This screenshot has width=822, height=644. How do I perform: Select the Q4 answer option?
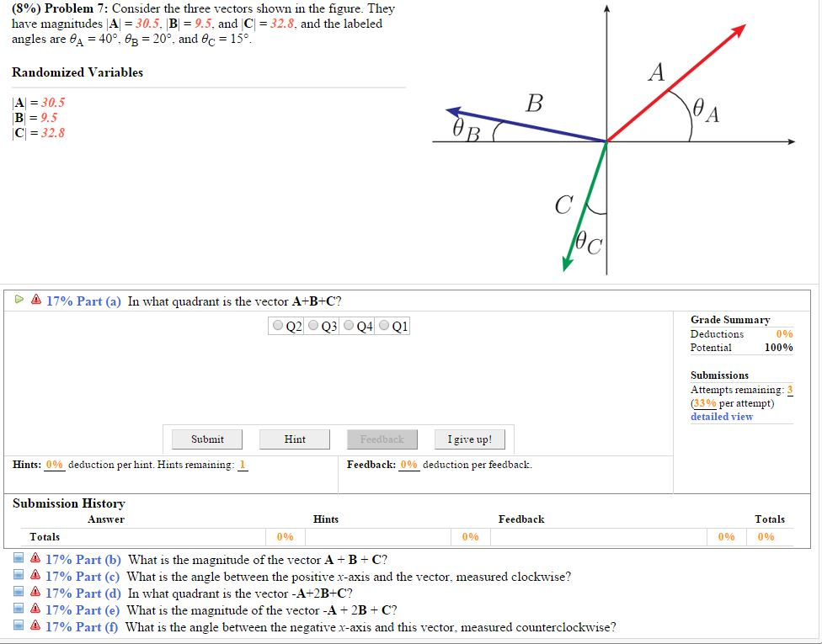tap(348, 325)
